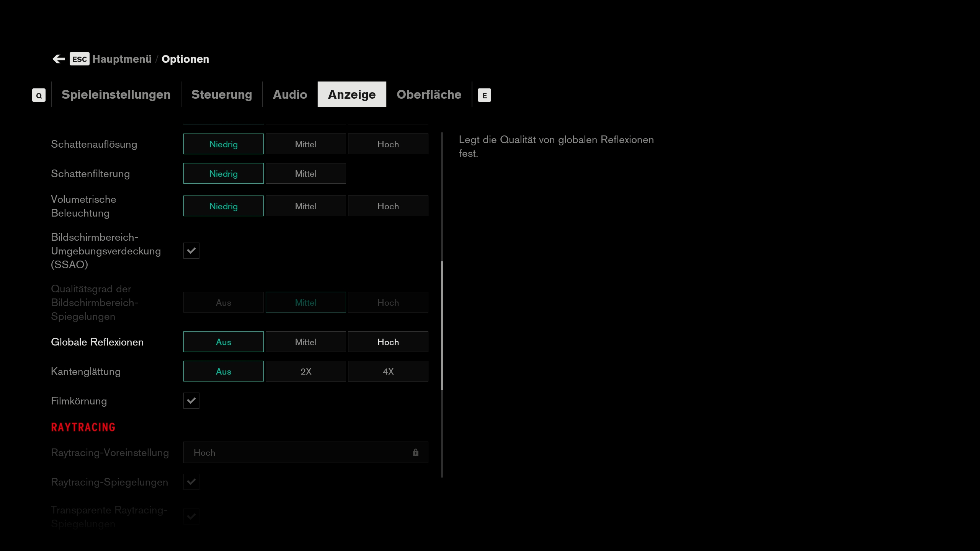Click the E next-tab key icon
Viewport: 980px width, 551px height.
484,95
